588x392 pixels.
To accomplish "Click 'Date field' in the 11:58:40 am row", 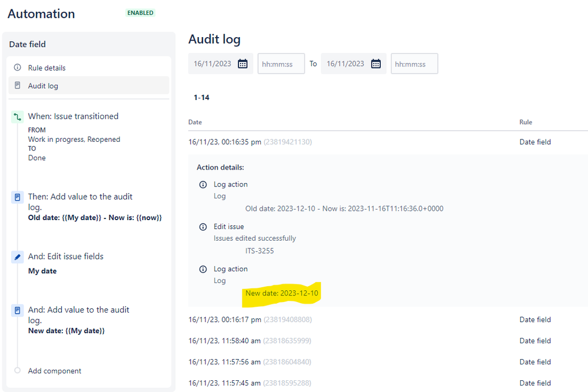I will tap(535, 341).
